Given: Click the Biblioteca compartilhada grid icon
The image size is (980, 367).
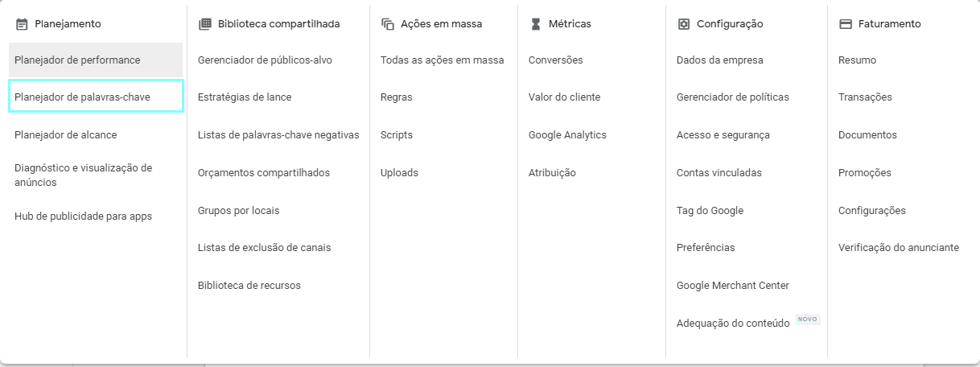Looking at the screenshot, I should point(204,24).
